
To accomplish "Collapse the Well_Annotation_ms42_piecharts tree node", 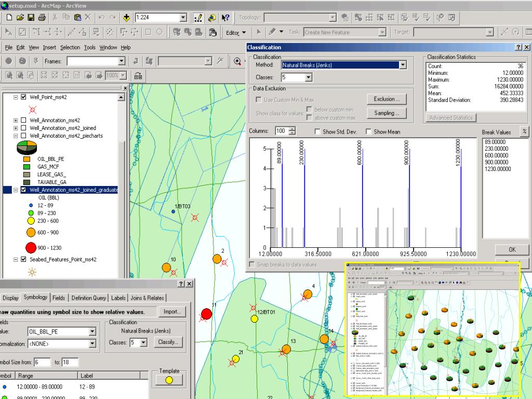I will (x=16, y=136).
